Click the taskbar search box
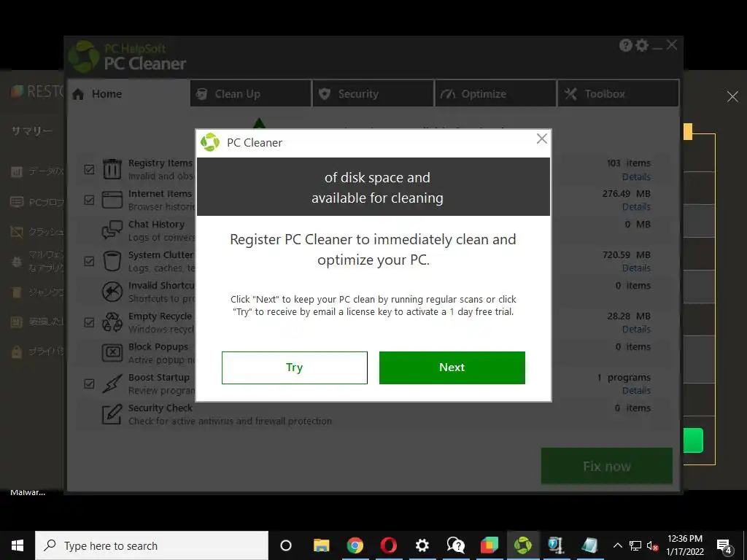 click(x=152, y=545)
